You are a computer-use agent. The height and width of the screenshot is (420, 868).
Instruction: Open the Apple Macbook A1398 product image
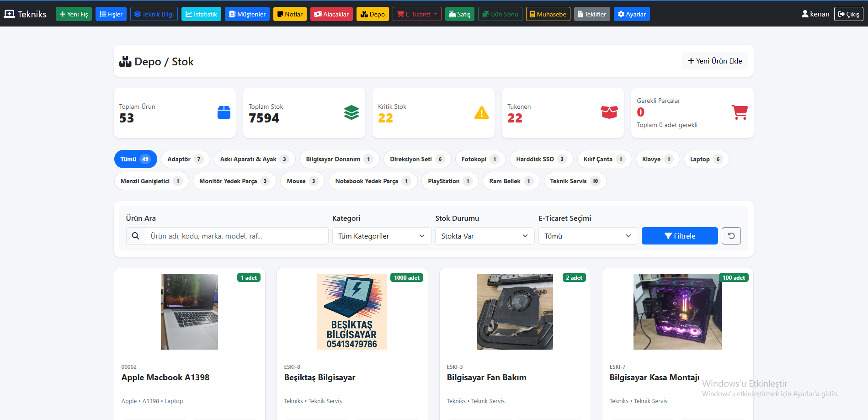point(189,312)
